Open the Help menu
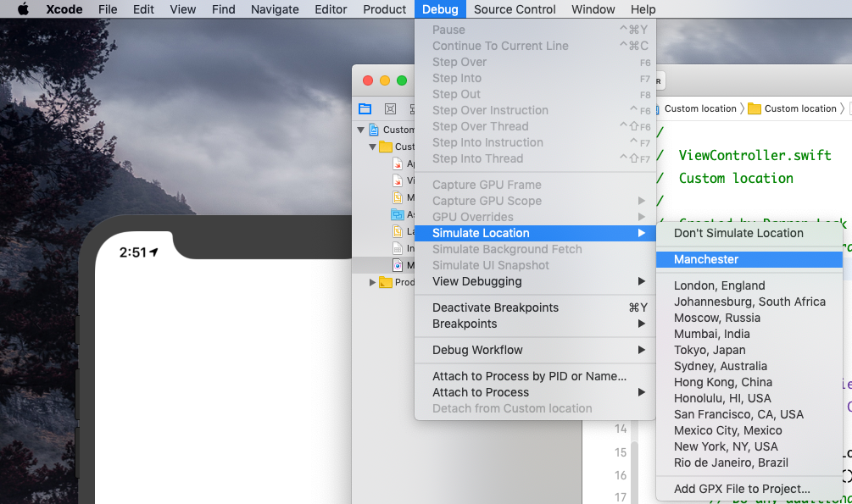This screenshot has width=852, height=504. point(643,9)
